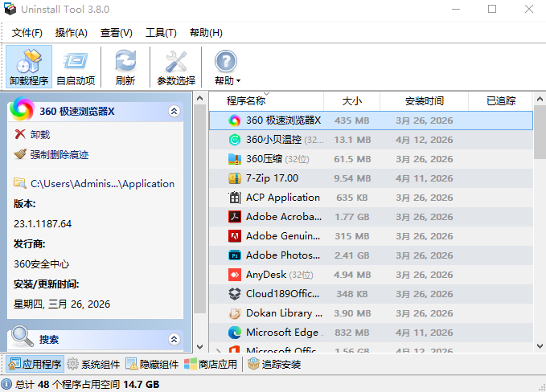The width and height of the screenshot is (546, 392).
Task: Select the AnyDesk program icon
Action: [x=234, y=275]
